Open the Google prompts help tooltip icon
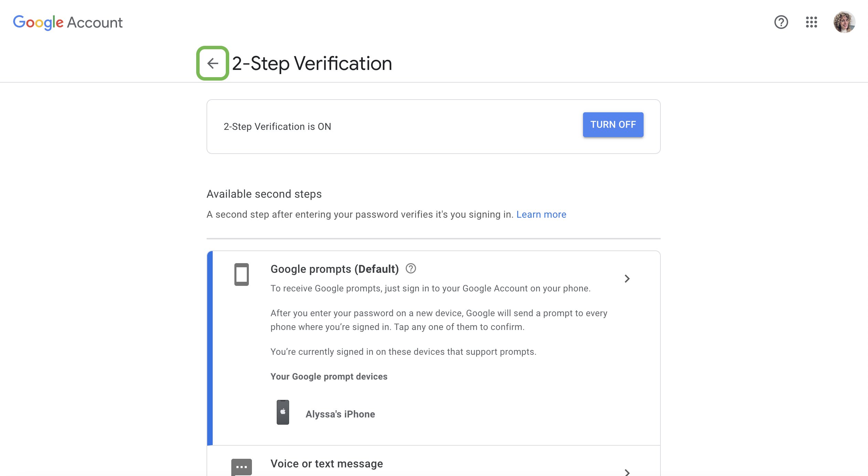 [x=411, y=268]
